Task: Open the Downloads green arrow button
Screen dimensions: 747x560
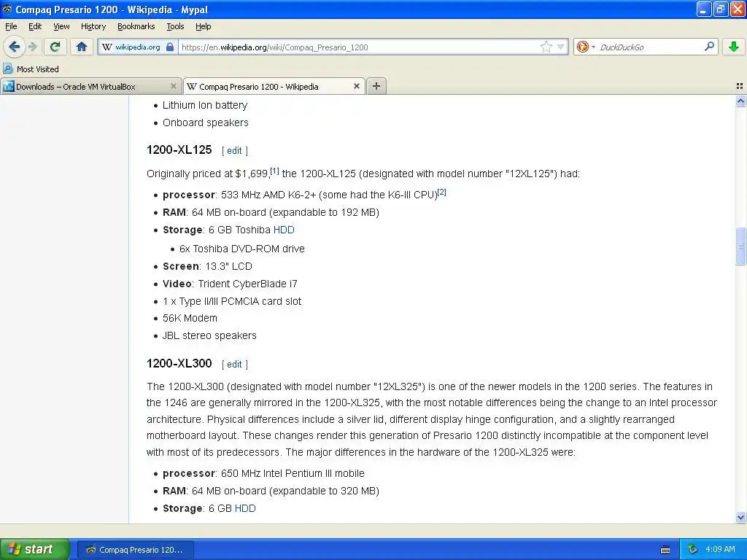Action: click(734, 47)
